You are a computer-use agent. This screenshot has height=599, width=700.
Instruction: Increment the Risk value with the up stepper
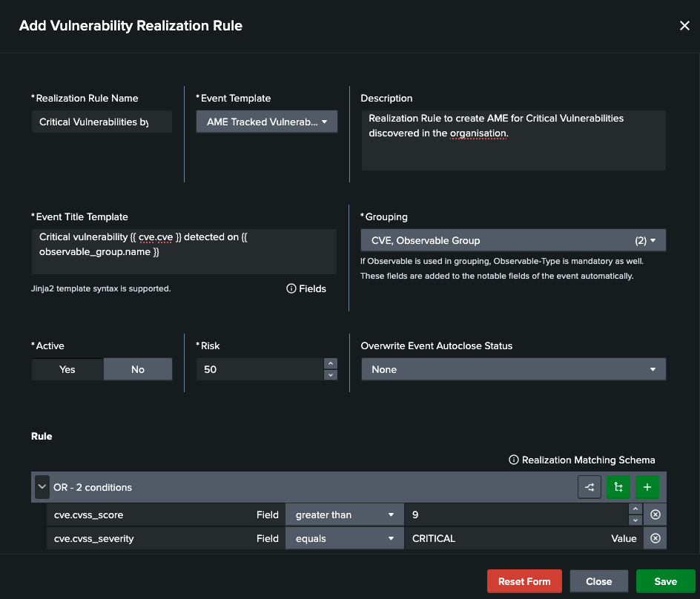(330, 363)
